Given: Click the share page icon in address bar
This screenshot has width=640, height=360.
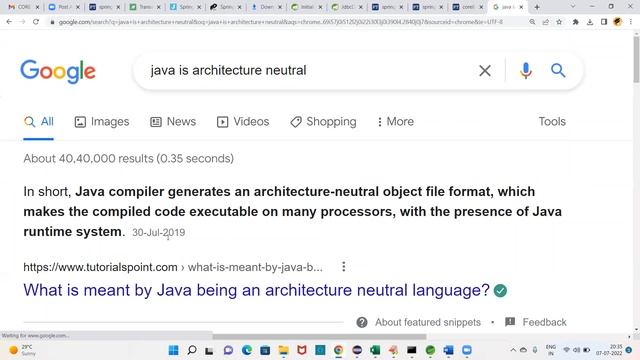Looking at the screenshot, I should point(546,22).
